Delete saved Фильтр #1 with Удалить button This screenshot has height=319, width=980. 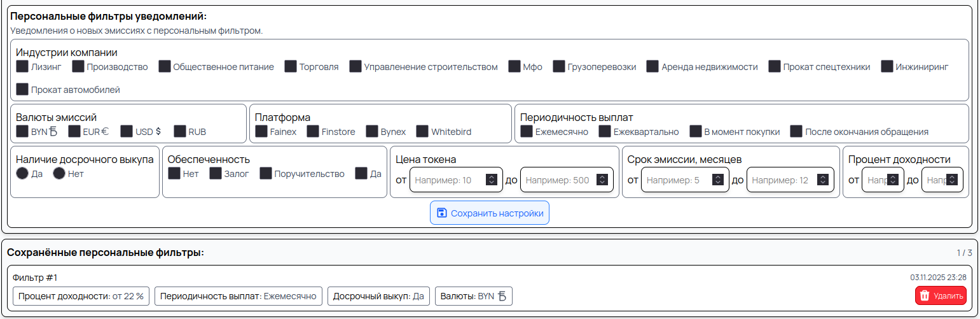[x=941, y=295]
